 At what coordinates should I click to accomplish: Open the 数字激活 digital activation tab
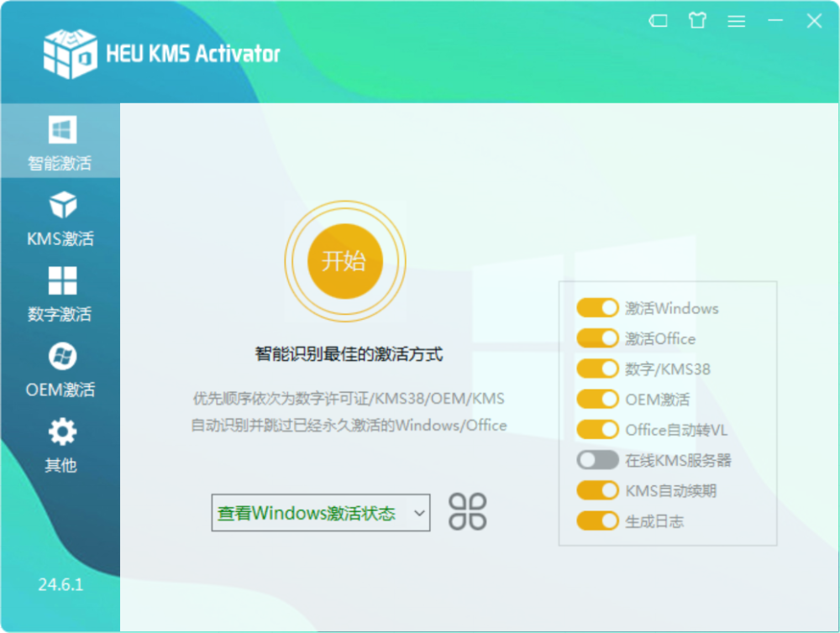60,294
